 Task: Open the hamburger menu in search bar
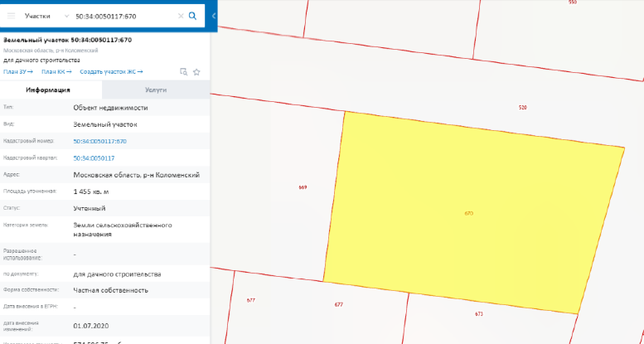12,16
